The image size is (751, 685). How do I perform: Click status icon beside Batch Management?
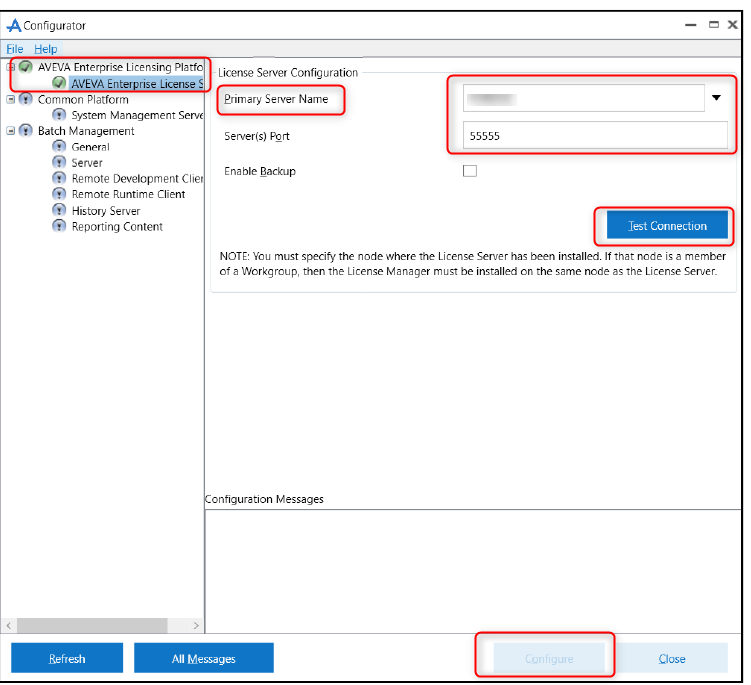pyautogui.click(x=25, y=131)
